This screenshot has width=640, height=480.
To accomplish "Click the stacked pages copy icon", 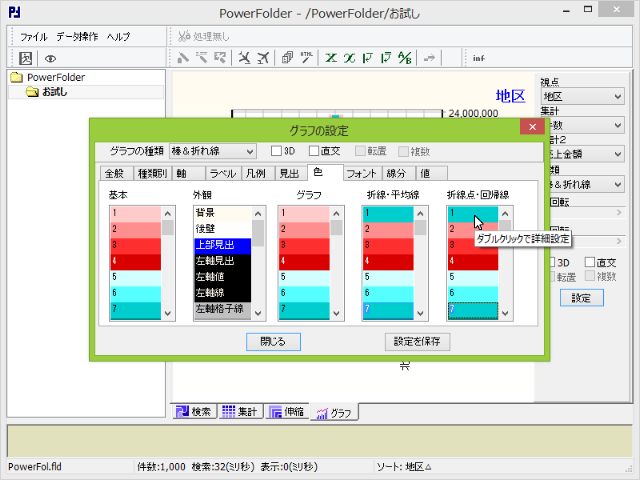I will pos(287,58).
